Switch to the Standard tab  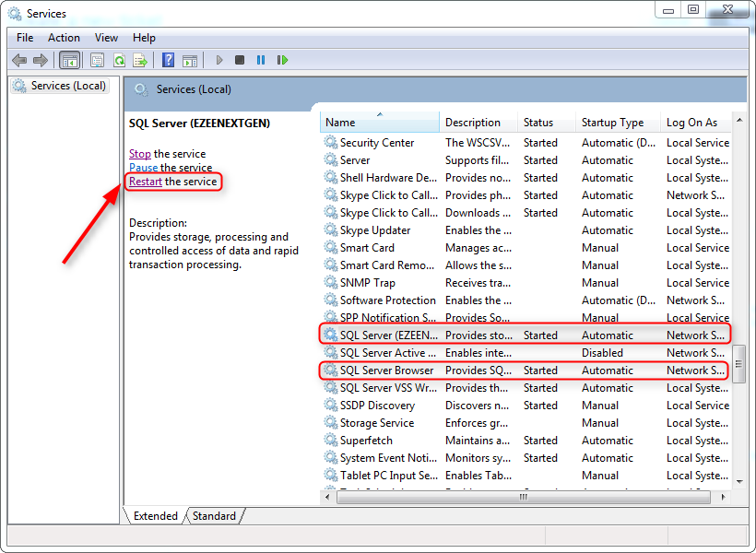(214, 516)
